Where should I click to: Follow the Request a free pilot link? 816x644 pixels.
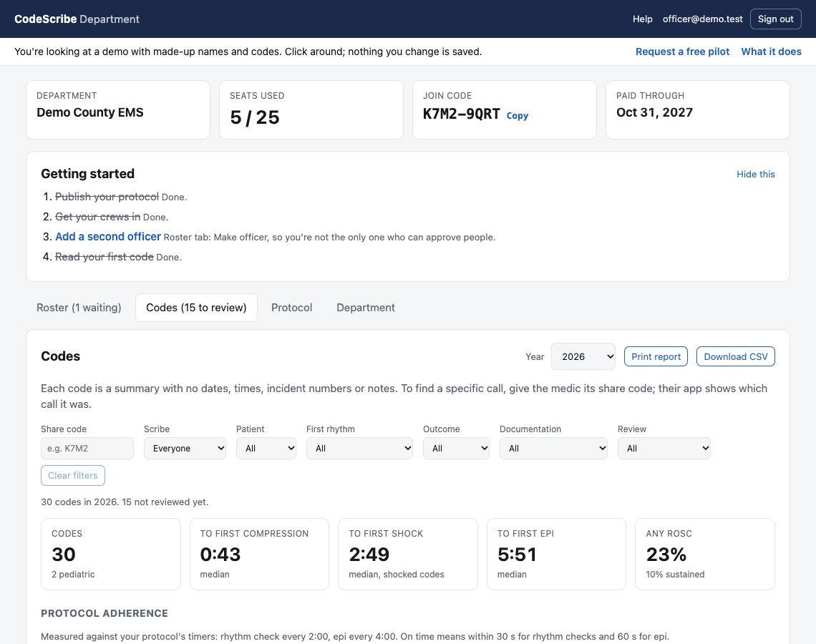[x=682, y=52]
